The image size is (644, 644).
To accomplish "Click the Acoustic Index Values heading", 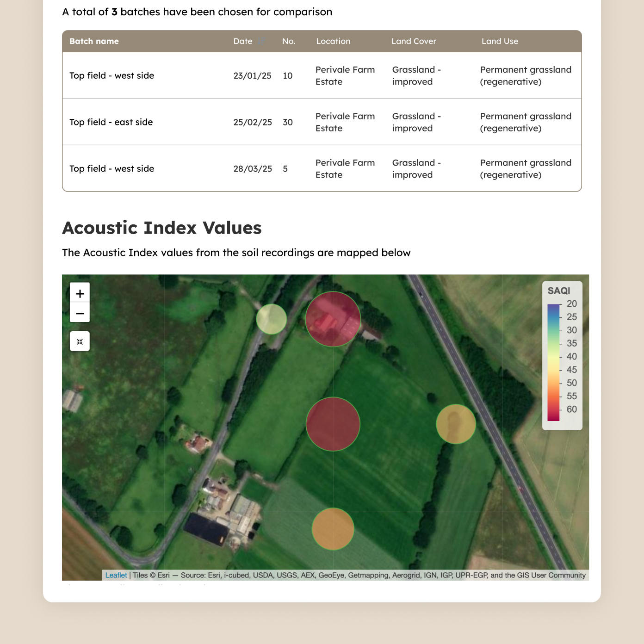I will 162,228.
